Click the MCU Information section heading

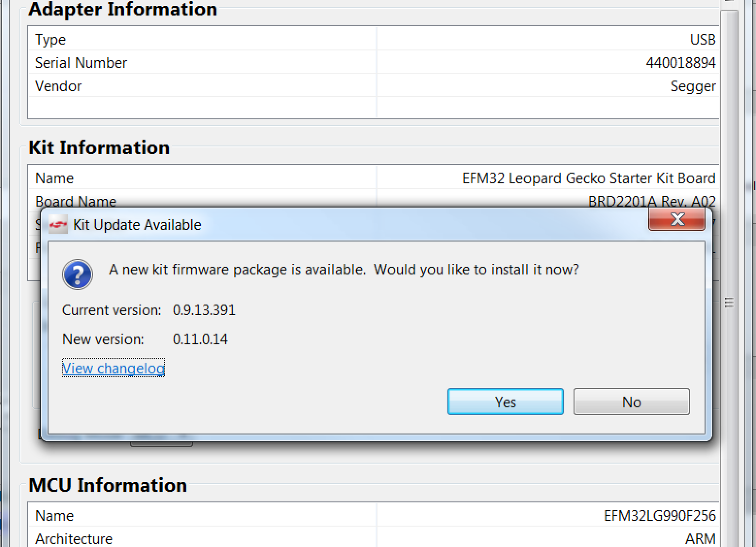click(108, 485)
